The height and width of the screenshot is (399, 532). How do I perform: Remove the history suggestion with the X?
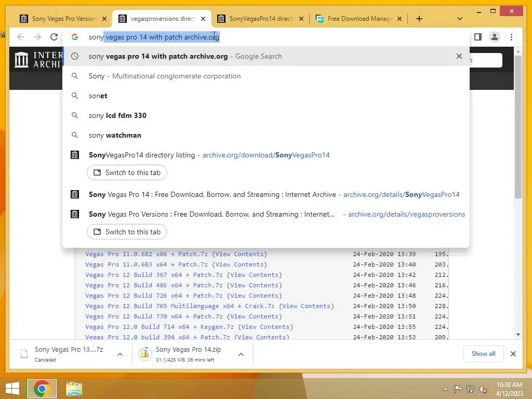click(459, 56)
